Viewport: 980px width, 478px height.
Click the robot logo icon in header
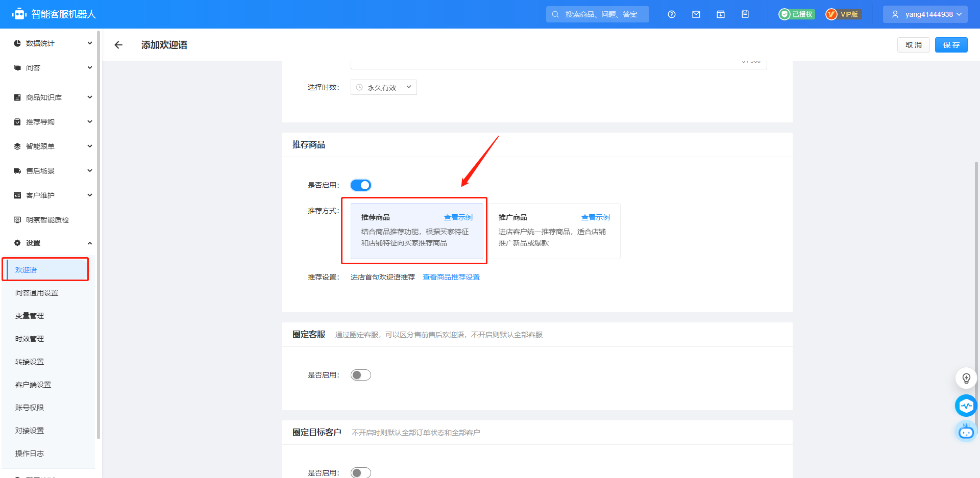click(x=19, y=14)
